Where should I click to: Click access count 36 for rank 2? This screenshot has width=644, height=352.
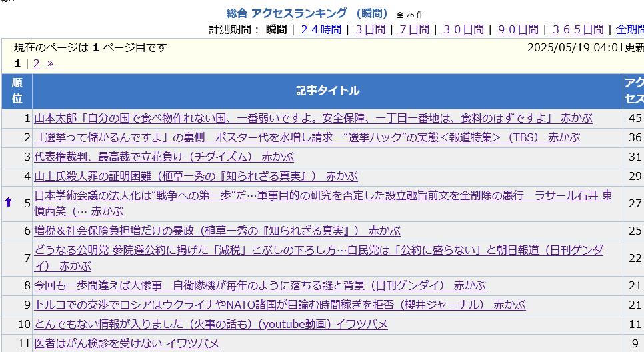point(635,137)
